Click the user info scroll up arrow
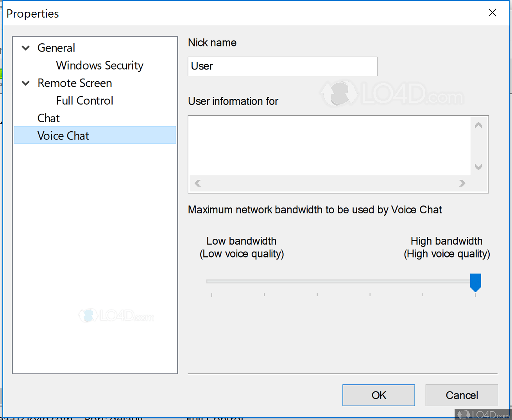This screenshot has height=420, width=512. 478,125
